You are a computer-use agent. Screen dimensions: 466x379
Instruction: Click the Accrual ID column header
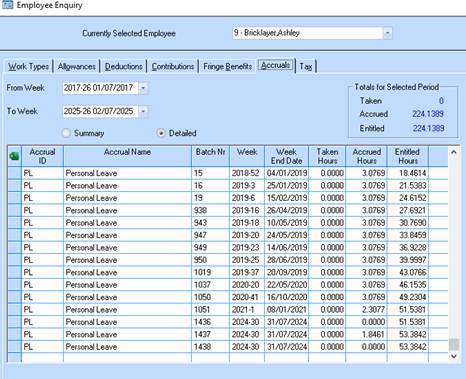tap(42, 156)
